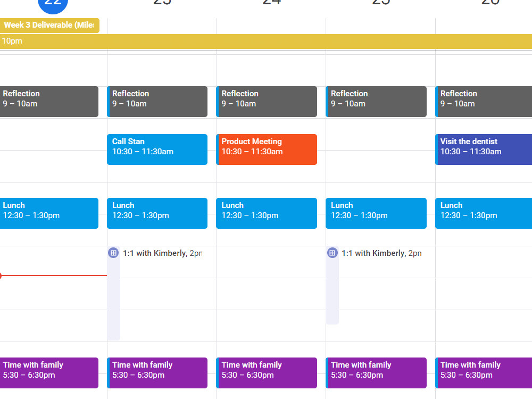Open Time with family in the dentist's column

[484, 373]
